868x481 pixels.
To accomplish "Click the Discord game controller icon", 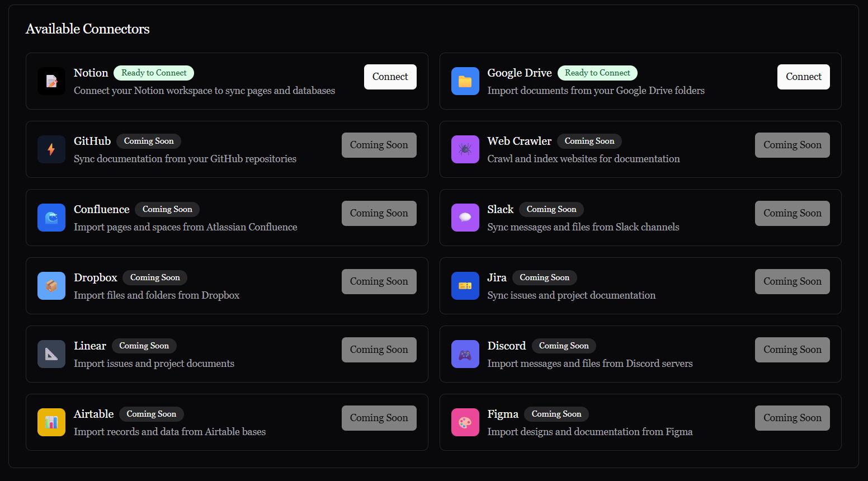I will pos(465,354).
